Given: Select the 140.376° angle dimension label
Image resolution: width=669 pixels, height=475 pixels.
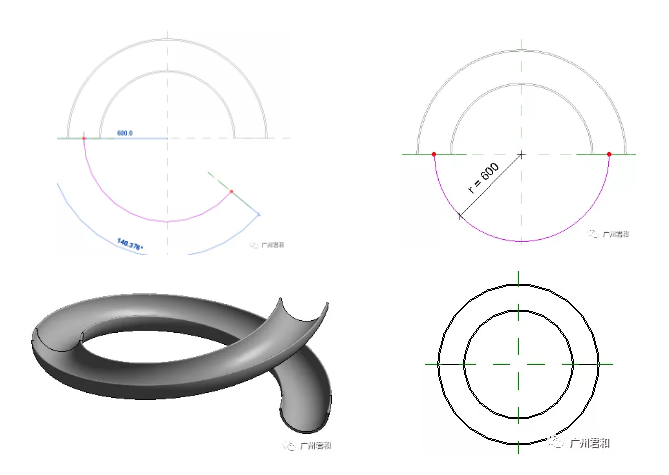Looking at the screenshot, I should [129, 242].
